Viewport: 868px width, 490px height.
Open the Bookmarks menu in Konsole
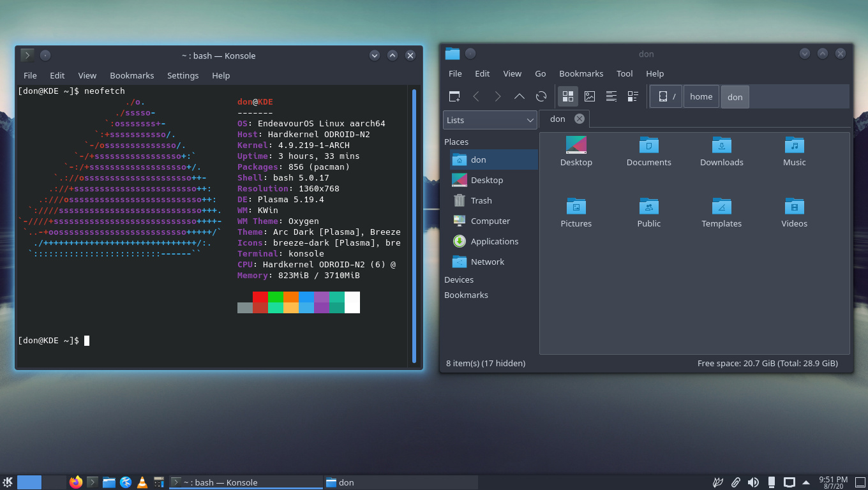[x=131, y=75]
